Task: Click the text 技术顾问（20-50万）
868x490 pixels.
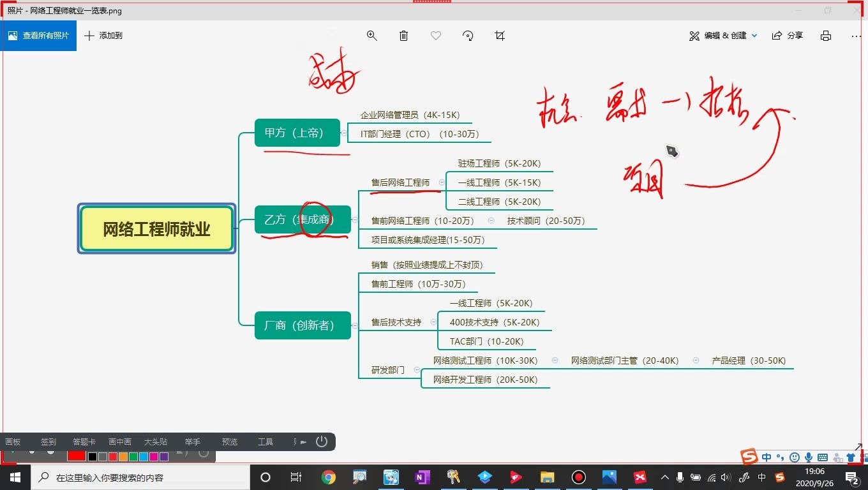Action: [x=546, y=221]
